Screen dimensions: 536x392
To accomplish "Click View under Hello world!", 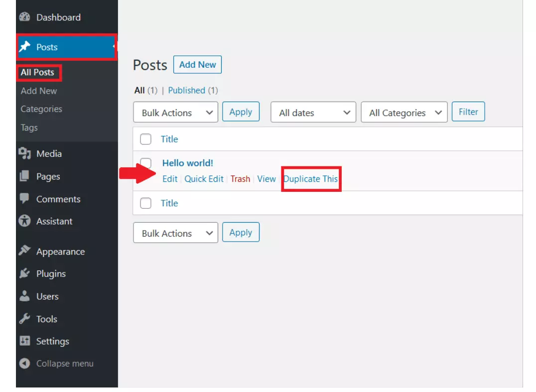I will (x=267, y=179).
